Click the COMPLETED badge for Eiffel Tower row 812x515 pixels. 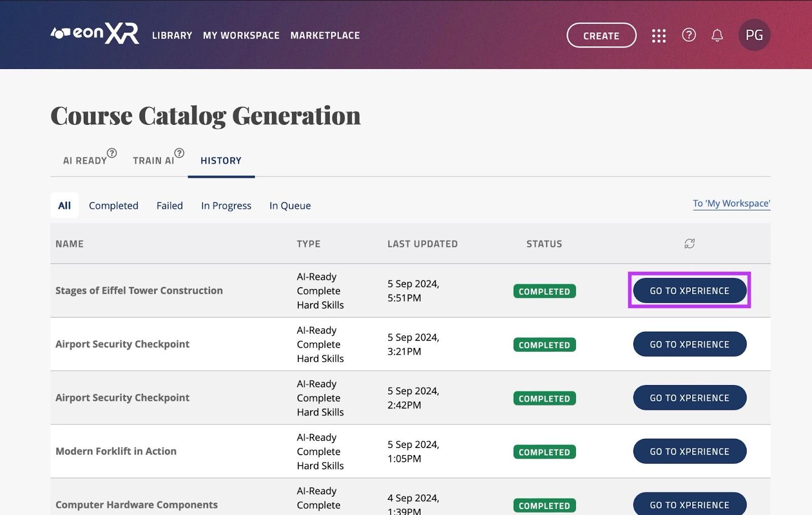(x=545, y=291)
